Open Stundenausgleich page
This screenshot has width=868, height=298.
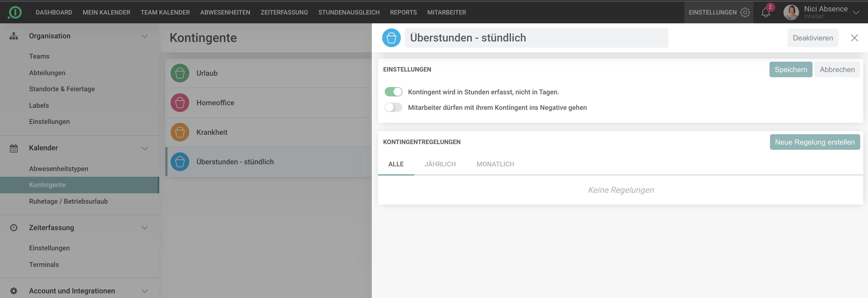[x=349, y=12]
